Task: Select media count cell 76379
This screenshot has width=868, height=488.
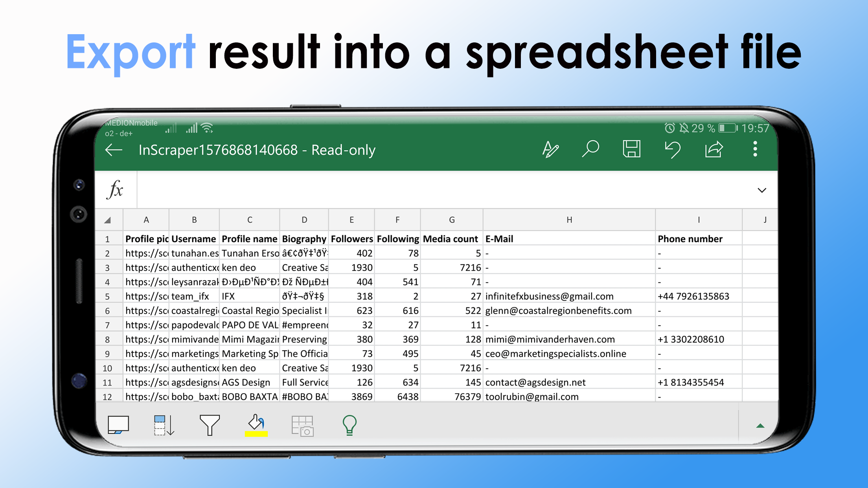Action: (452, 396)
